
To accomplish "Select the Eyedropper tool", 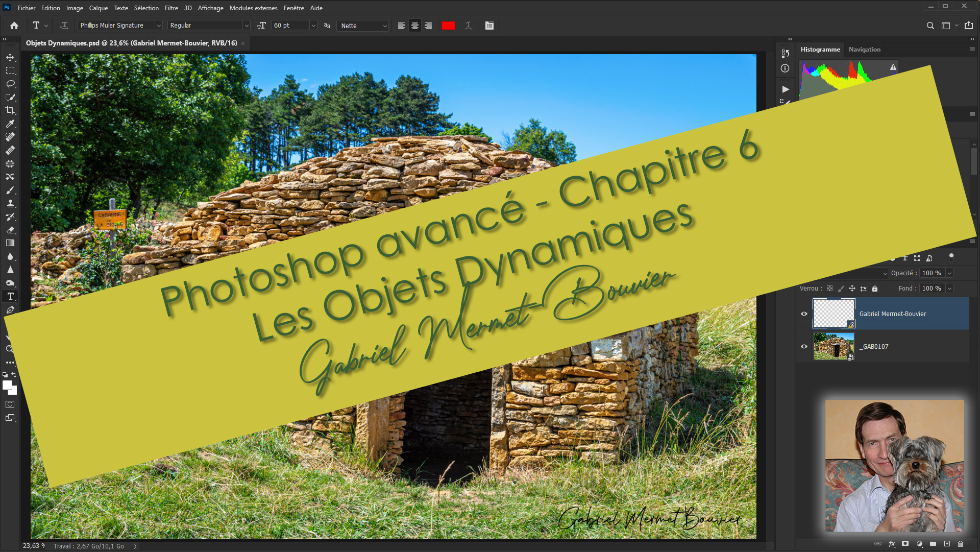I will [10, 124].
